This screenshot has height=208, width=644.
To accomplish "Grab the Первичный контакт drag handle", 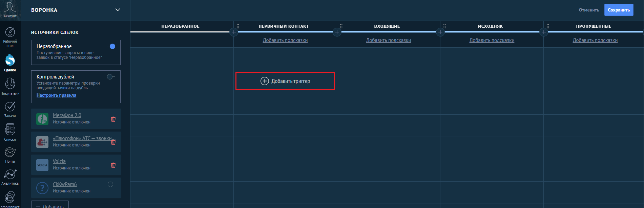I will click(x=238, y=26).
